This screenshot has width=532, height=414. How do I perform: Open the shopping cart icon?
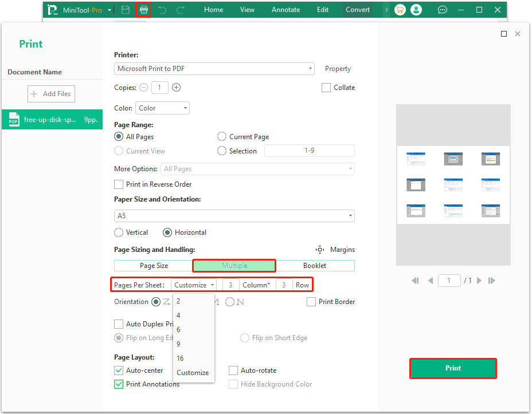tap(400, 9)
